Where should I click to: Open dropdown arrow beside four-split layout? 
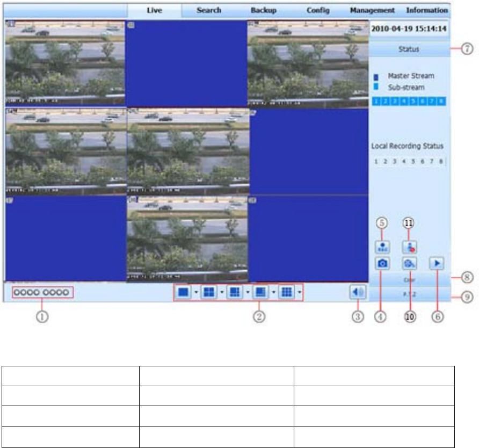coord(222,292)
